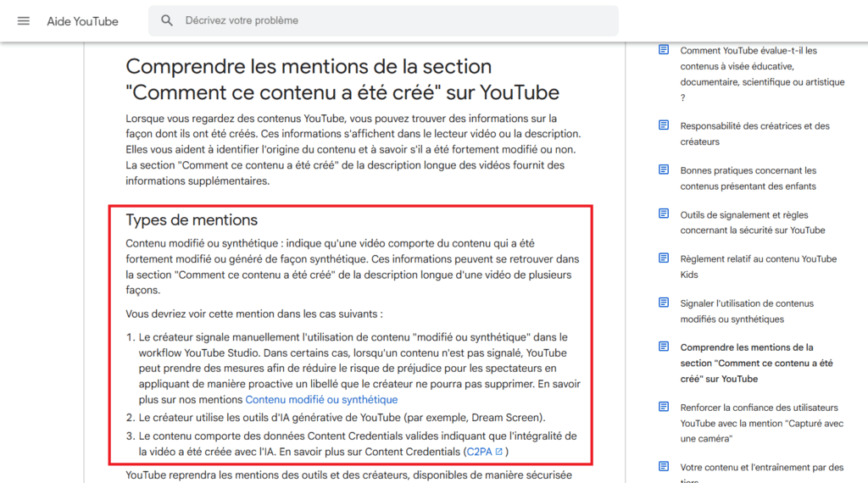868x483 pixels.
Task: Click paragraph starting "Lorsque vous regardez des contenus"
Action: [353, 149]
